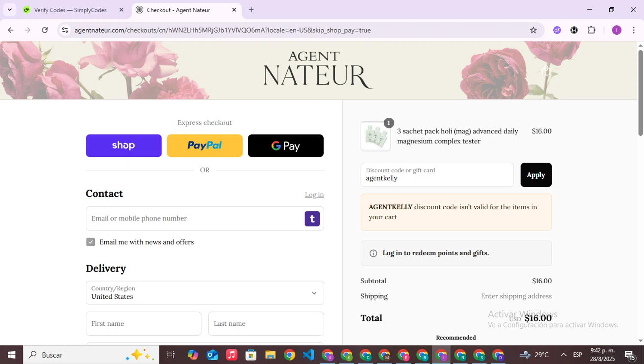Image resolution: width=644 pixels, height=364 pixels.
Task: Reload the checkout page
Action: tap(45, 30)
